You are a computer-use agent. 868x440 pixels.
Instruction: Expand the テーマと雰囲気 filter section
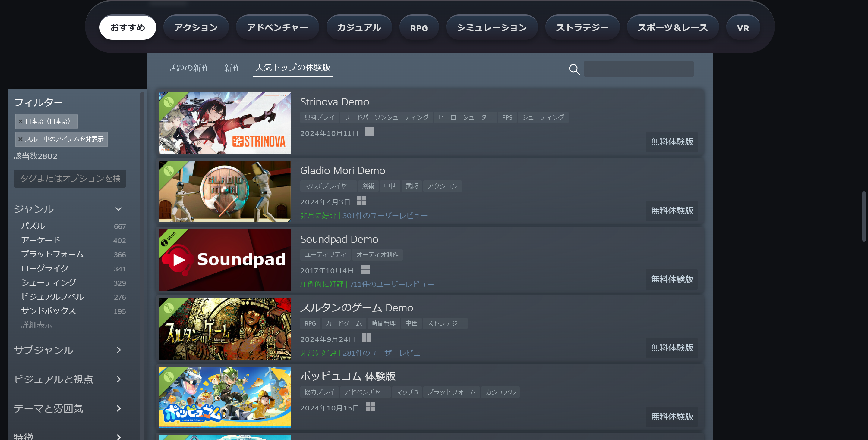pos(118,409)
